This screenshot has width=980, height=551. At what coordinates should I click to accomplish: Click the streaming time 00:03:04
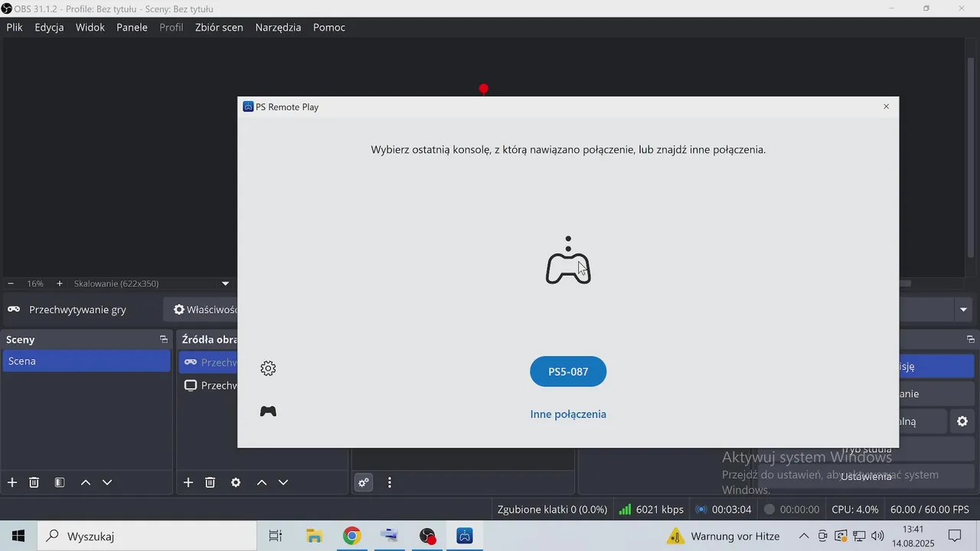724,510
